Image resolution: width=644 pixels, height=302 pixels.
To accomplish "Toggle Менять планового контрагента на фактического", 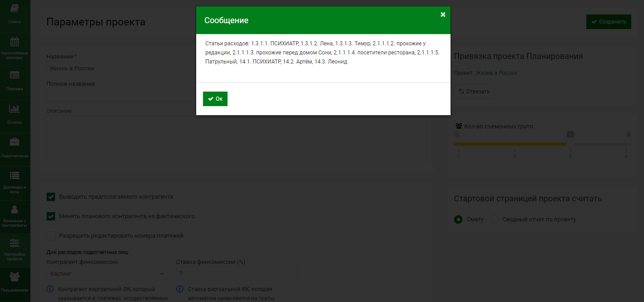I will (x=51, y=216).
